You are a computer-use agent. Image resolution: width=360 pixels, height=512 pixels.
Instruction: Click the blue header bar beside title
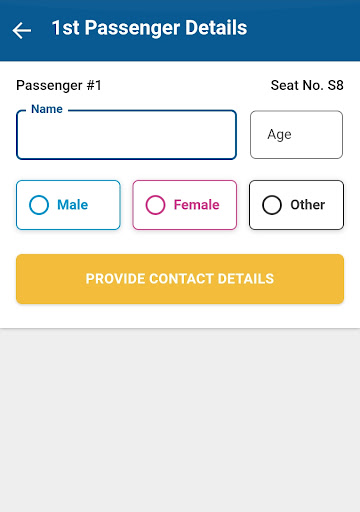(x=303, y=30)
